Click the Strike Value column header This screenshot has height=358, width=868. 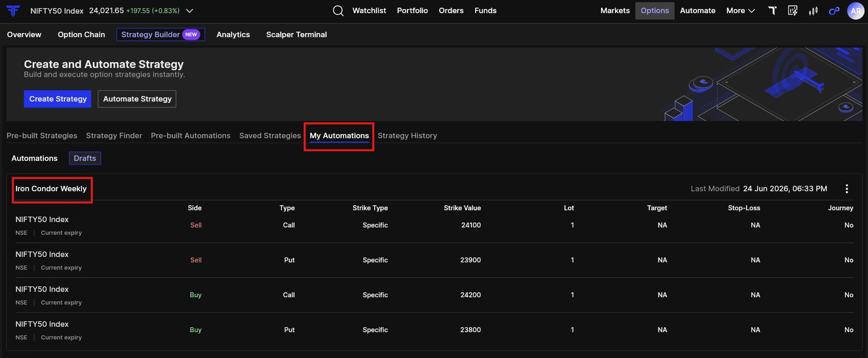tap(462, 208)
